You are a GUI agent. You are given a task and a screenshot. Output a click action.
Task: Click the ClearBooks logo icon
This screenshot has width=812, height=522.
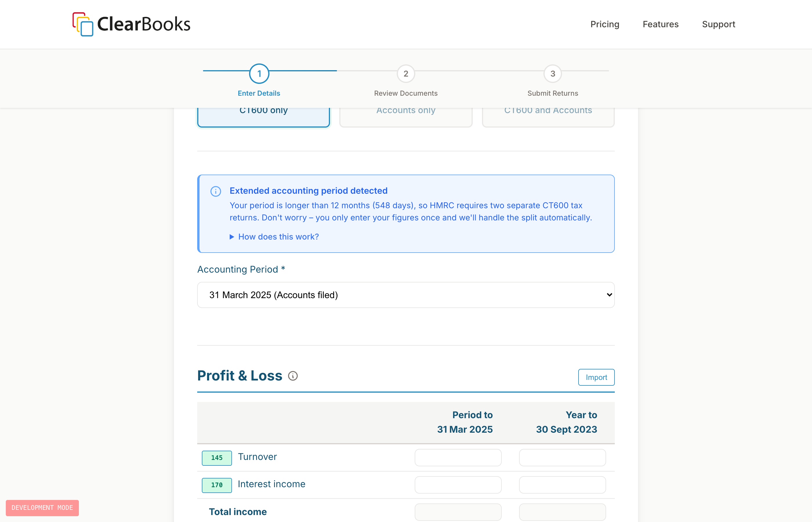(x=83, y=24)
